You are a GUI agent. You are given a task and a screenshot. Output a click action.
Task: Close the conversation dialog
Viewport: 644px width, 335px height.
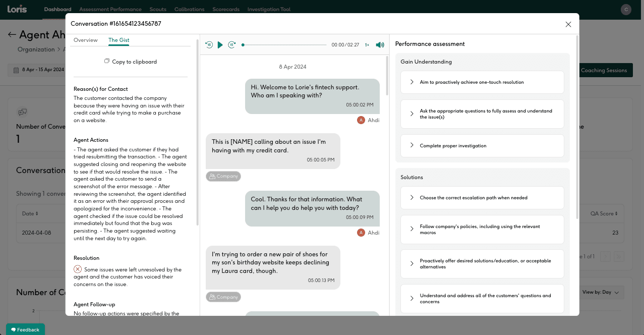point(568,24)
